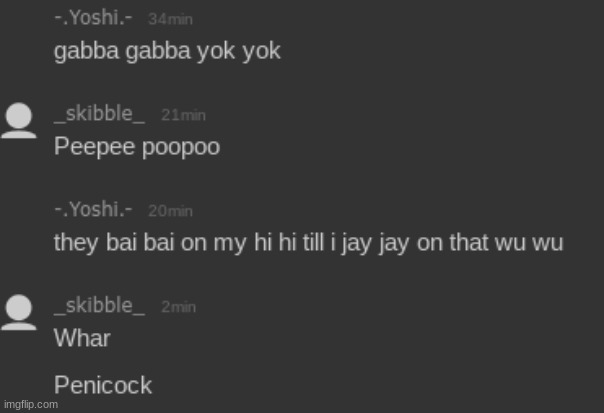Click the word 'yok' ending first message
Image resolution: width=604 pixels, height=413 pixels.
click(x=261, y=52)
